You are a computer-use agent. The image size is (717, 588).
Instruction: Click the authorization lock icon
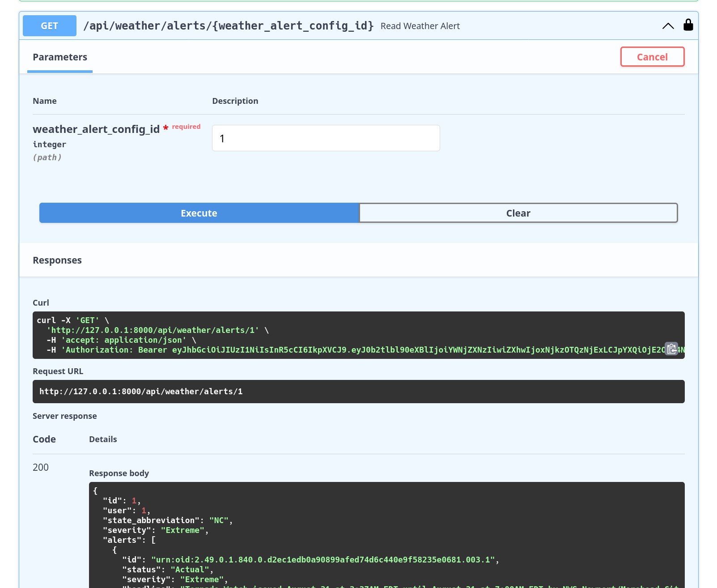(x=688, y=25)
